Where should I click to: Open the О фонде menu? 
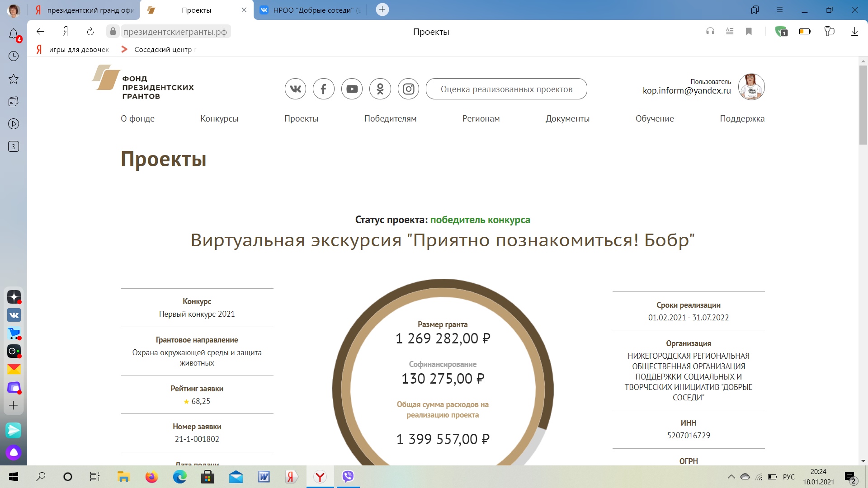[137, 118]
